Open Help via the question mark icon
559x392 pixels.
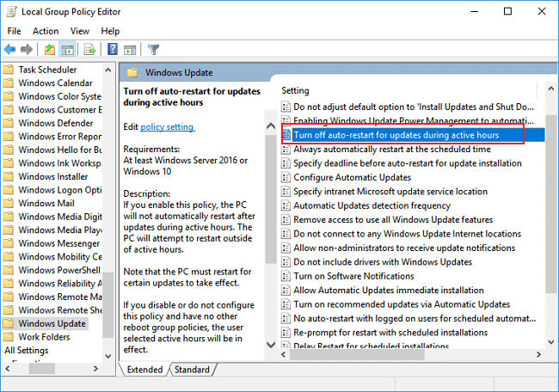point(113,50)
